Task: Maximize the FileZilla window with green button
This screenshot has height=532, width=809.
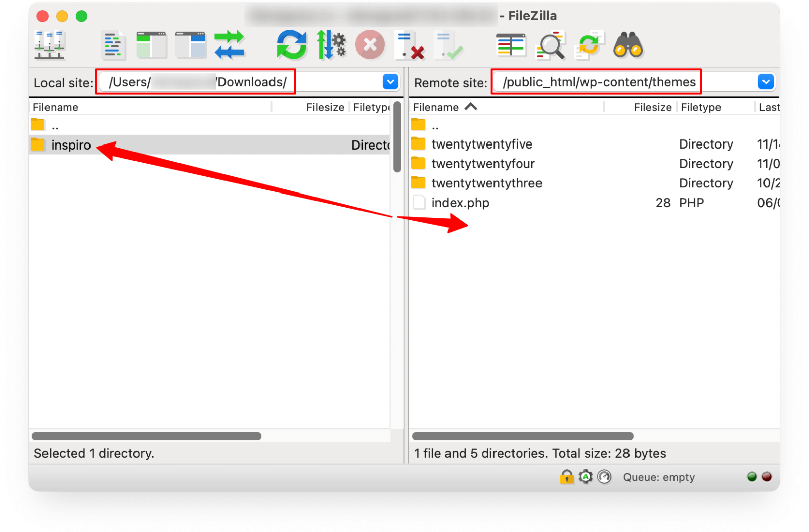Action: (81, 16)
